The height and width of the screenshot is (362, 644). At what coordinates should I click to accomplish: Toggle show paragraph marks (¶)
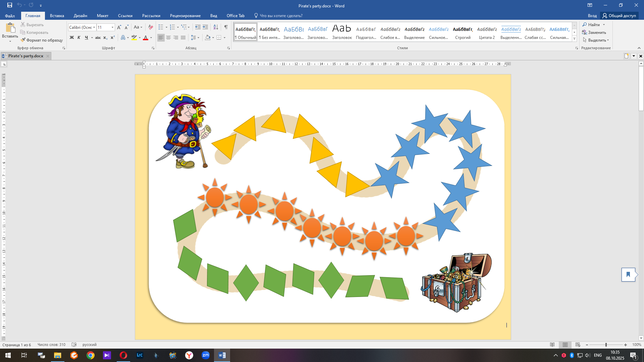tap(226, 27)
